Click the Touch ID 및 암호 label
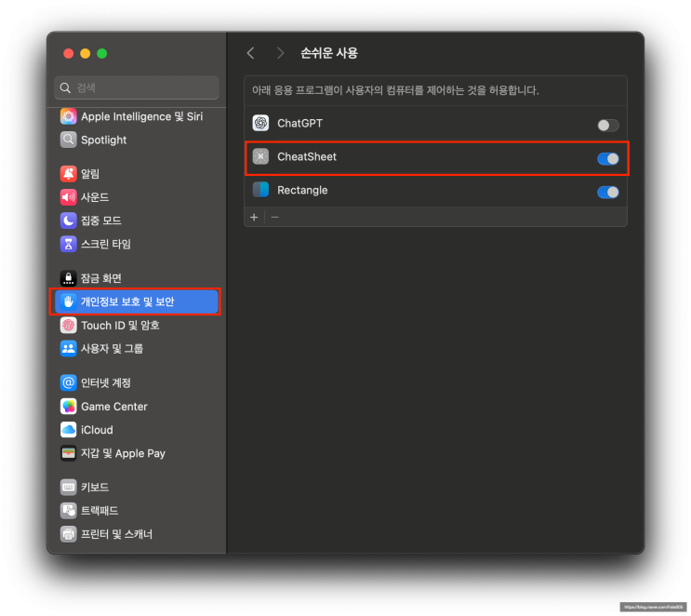This screenshot has height=616, width=691. 120,326
